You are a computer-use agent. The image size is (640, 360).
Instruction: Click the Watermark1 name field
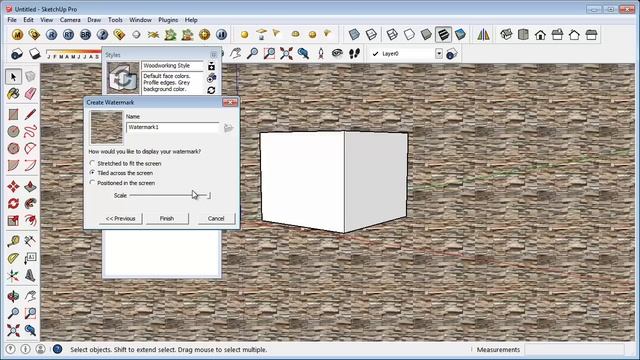[x=173, y=127]
